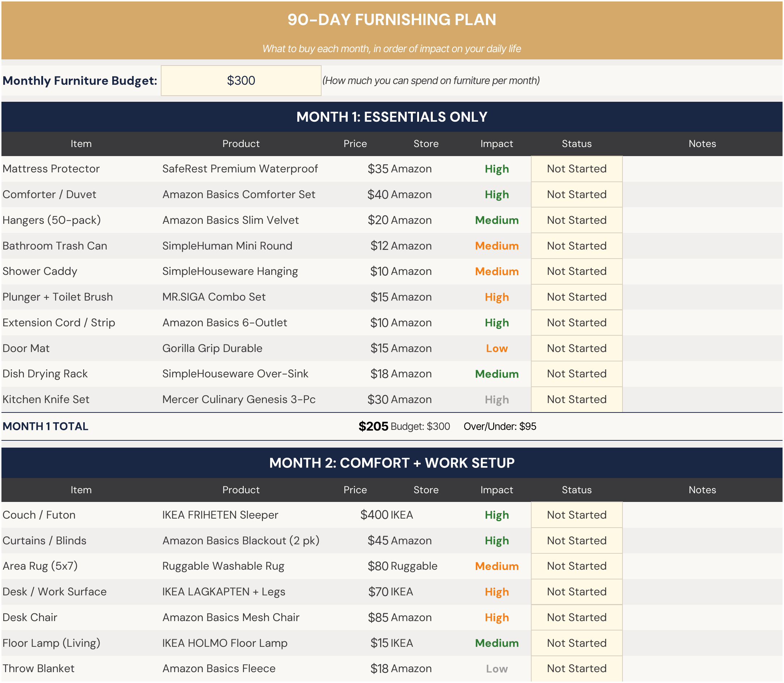
Task: Click the "Low" impact cell for Door Mat
Action: pos(496,348)
